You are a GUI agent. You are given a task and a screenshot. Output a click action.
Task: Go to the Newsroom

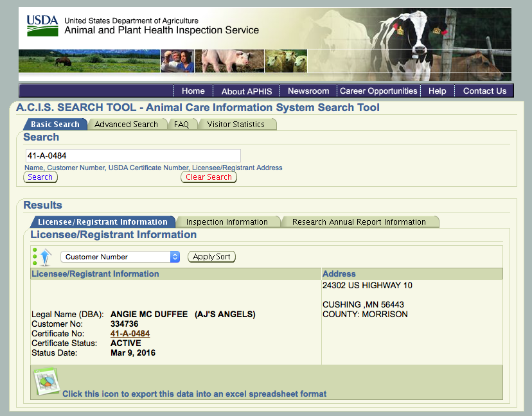click(308, 91)
